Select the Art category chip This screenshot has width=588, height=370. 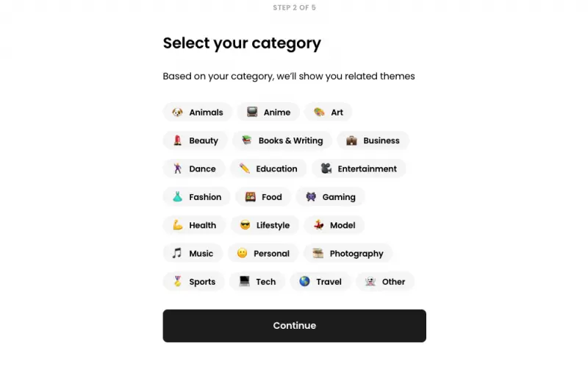coord(329,113)
